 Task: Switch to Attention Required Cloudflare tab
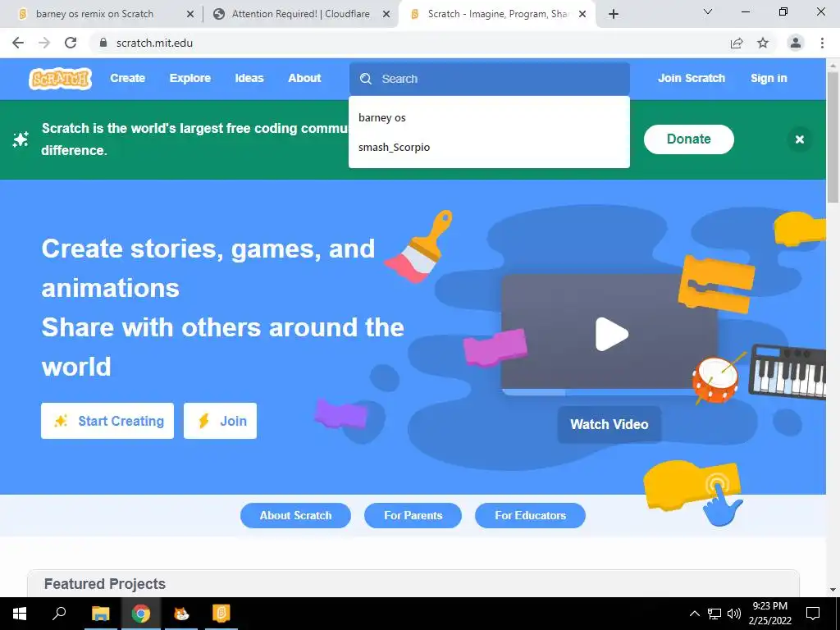point(300,14)
